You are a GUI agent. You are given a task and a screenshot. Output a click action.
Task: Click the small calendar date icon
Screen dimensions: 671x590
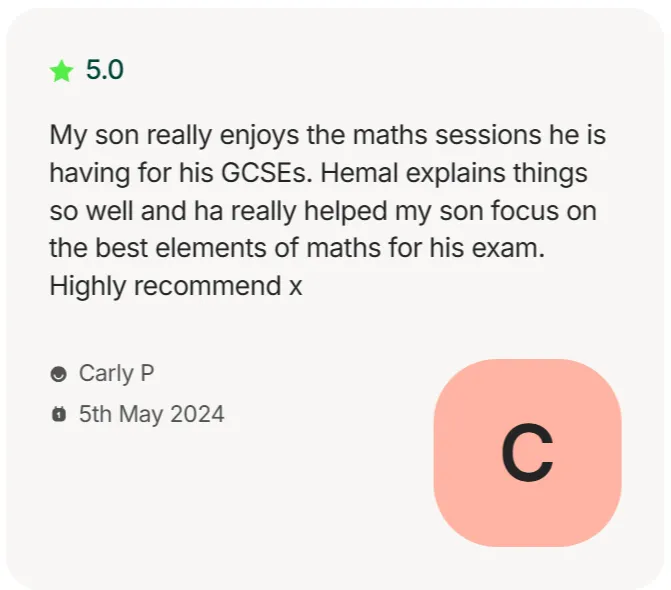pos(59,414)
